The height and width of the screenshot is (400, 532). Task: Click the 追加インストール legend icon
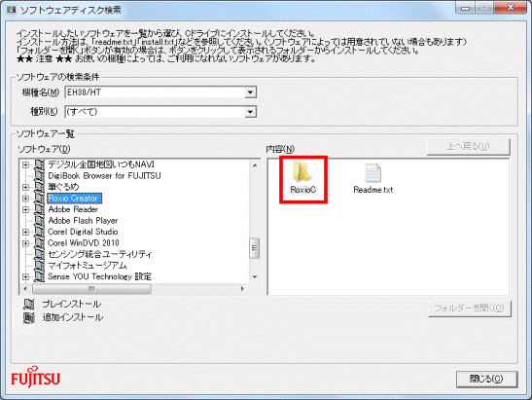[29, 317]
